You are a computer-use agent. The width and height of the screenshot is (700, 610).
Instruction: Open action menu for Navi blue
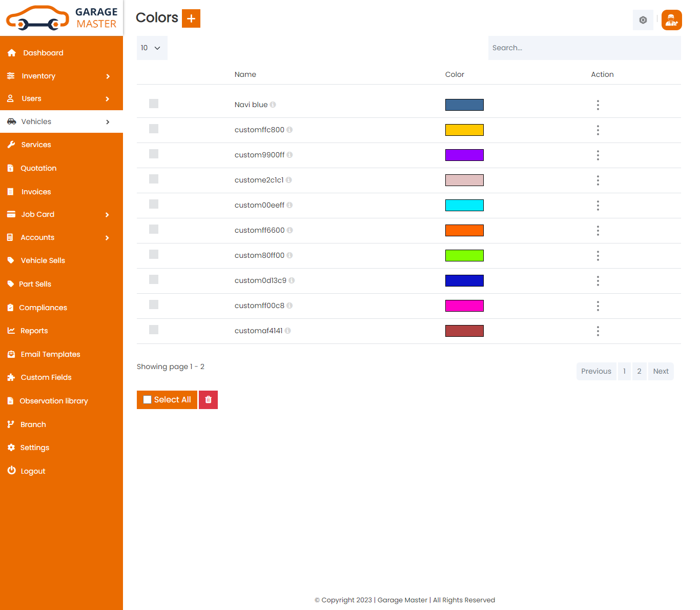(598, 105)
